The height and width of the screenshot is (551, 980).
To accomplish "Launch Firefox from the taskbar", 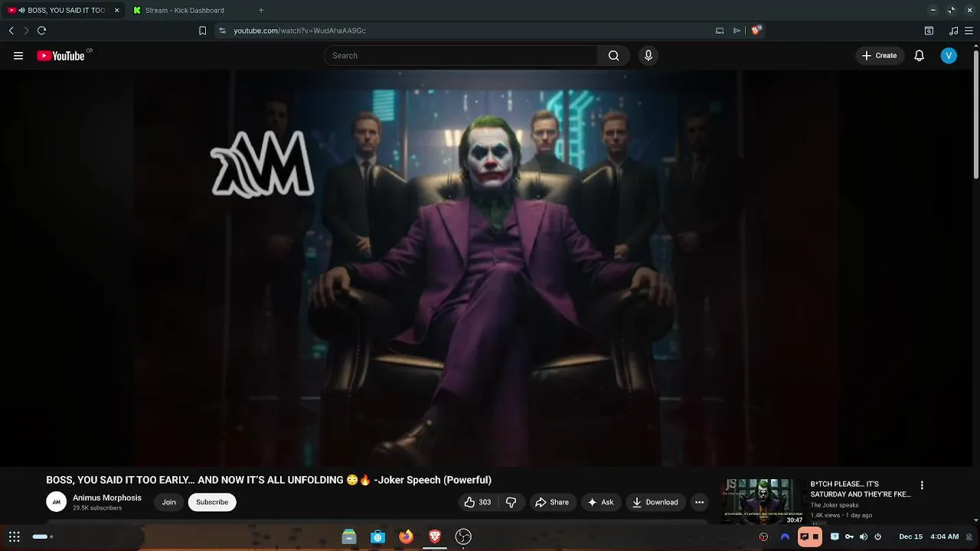I will click(x=406, y=536).
